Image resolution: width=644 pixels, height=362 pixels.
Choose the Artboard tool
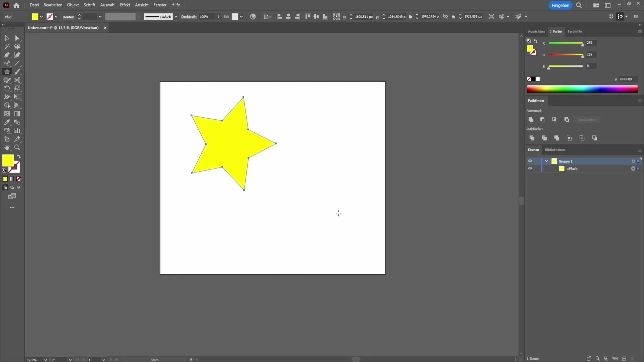[x=7, y=139]
